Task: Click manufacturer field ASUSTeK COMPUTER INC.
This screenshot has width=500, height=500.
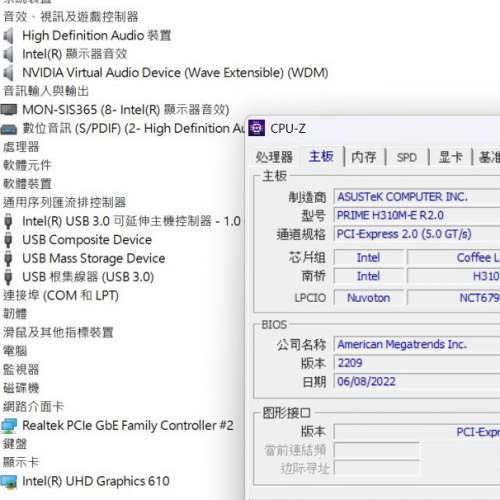Action: [417, 197]
